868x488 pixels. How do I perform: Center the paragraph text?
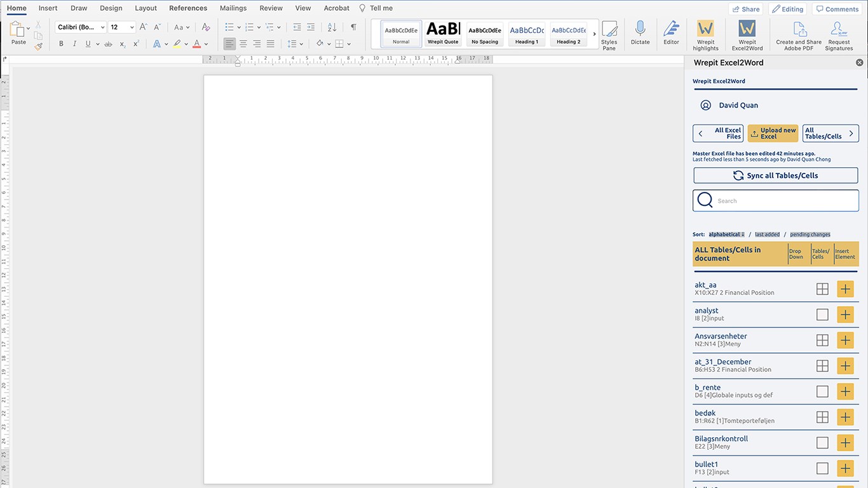243,44
